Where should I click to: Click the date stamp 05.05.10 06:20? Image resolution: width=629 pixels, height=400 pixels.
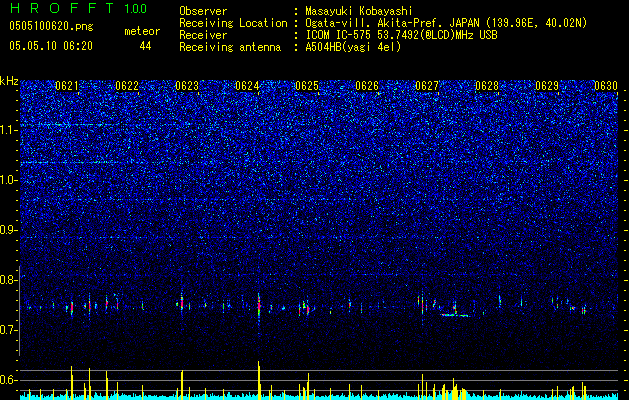pyautogui.click(x=51, y=46)
